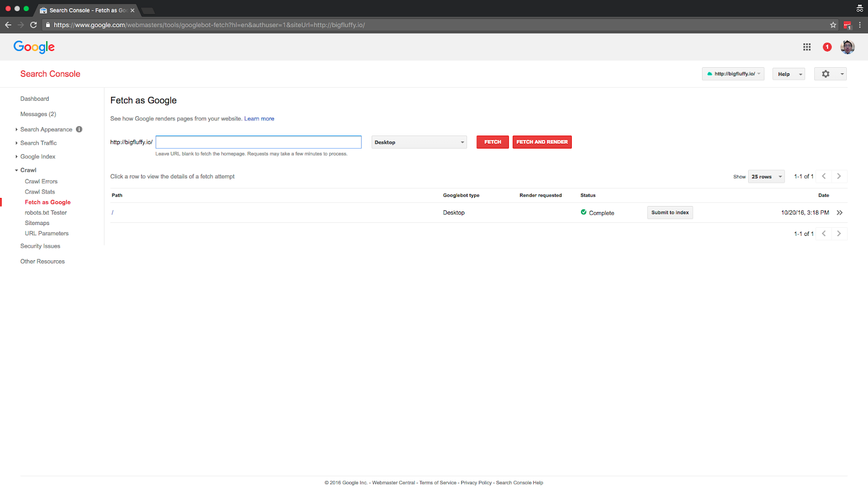The image size is (868, 488).
Task: Click the red browser extension icon
Action: (847, 25)
